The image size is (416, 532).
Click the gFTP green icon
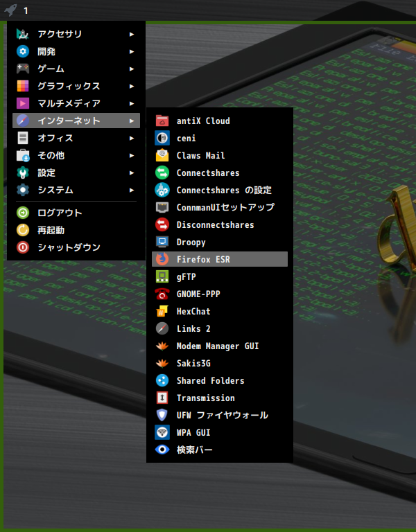[162, 276]
